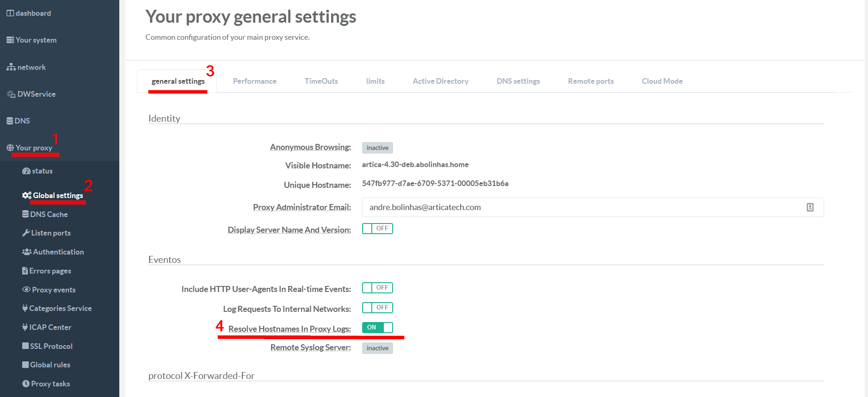Screen dimensions: 868x397
Task: Click the clock icon for Proxy tasks
Action: pyautogui.click(x=26, y=384)
